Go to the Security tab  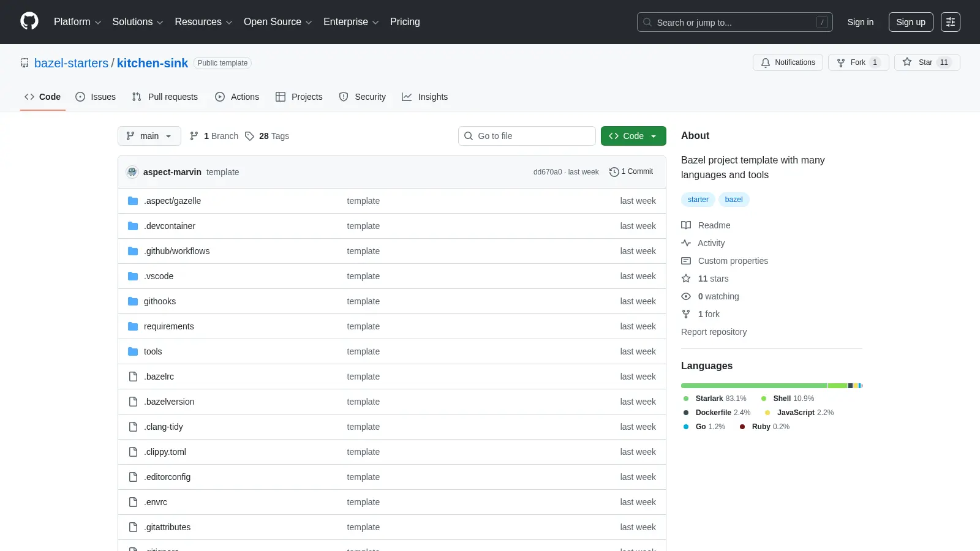(363, 97)
